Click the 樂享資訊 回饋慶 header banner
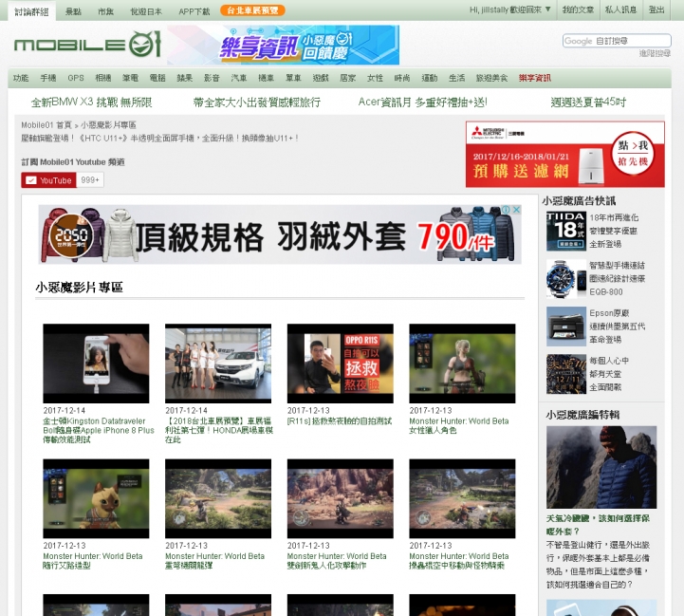 (284, 45)
